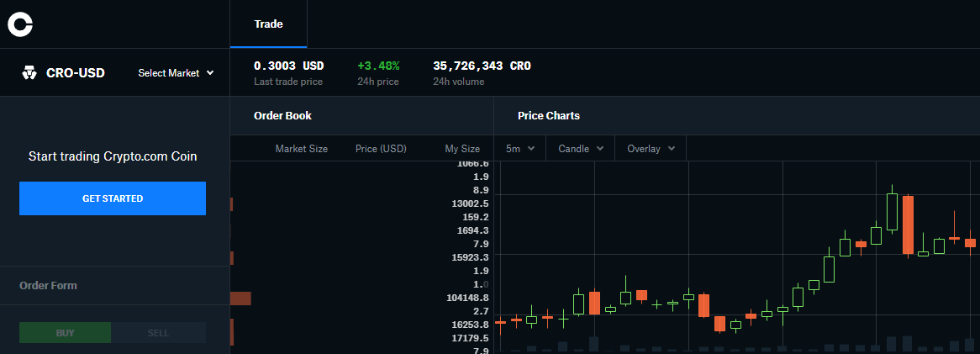
Task: Click the My Size column header
Action: [462, 149]
